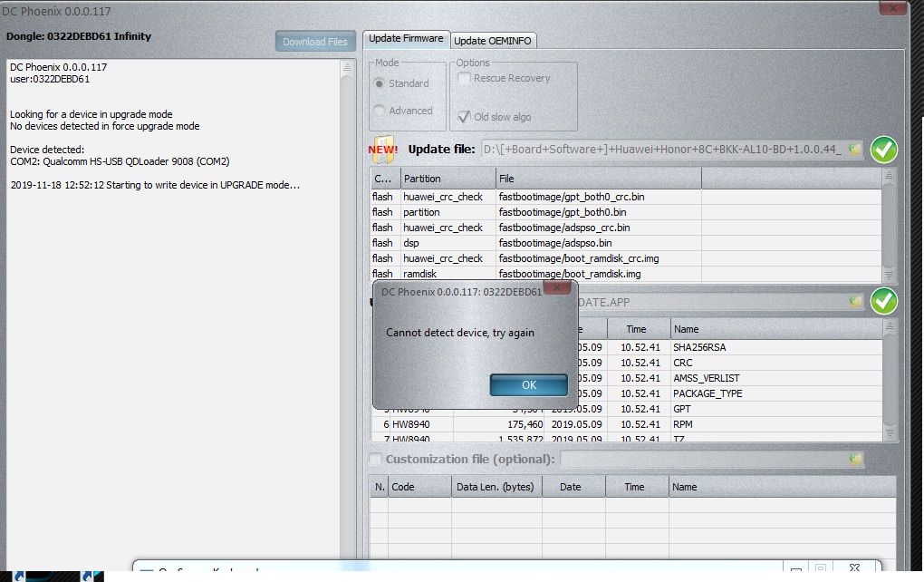Click the Download Files button
The image size is (924, 582).
pos(315,42)
